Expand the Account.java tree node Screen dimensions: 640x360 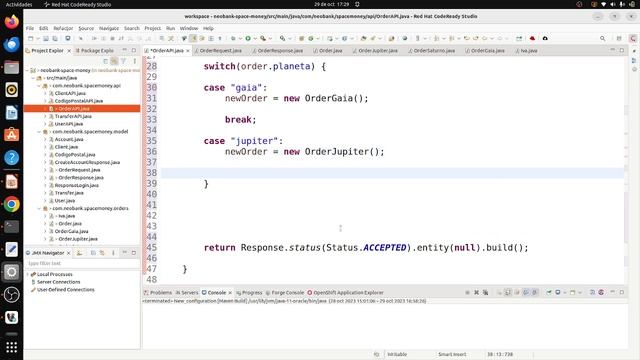(x=45, y=140)
